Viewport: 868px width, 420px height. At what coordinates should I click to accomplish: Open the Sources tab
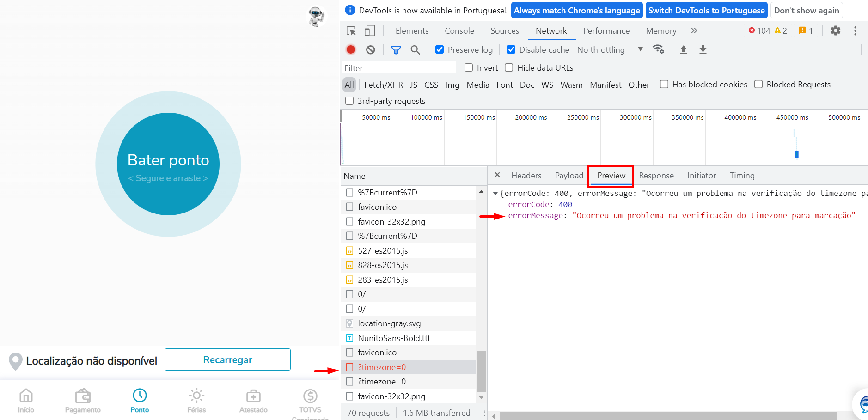[x=505, y=31]
